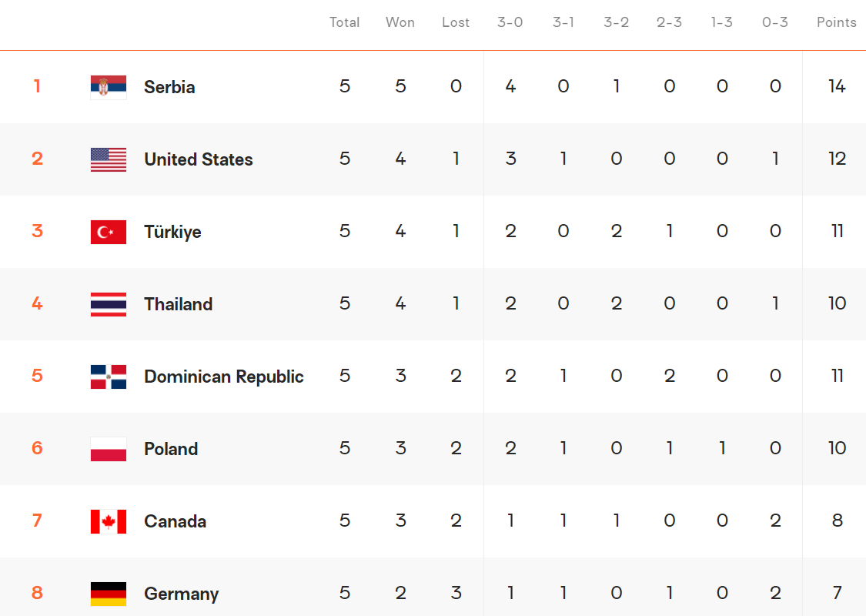Open the United States team link
This screenshot has width=866, height=616.
pos(199,159)
